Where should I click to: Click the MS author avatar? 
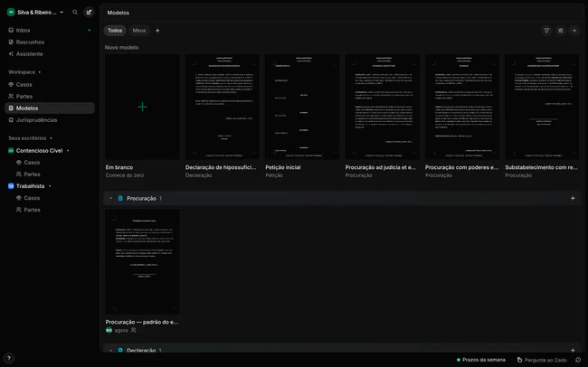tap(109, 330)
